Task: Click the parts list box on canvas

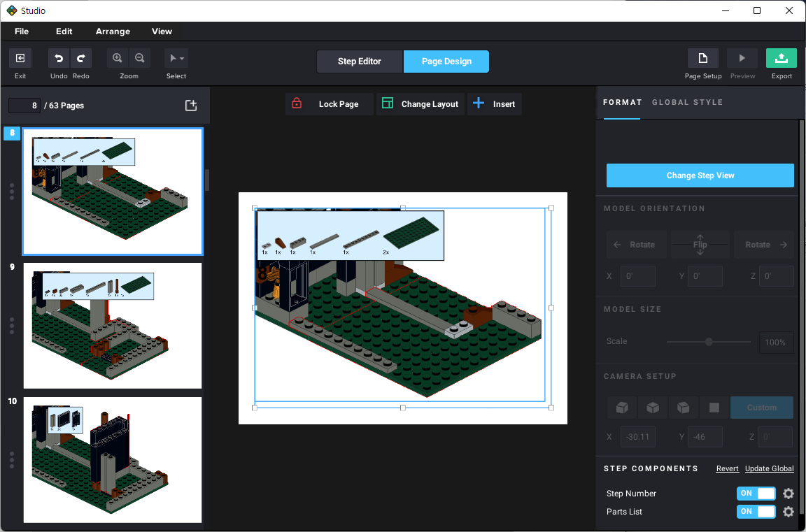Action: (x=350, y=236)
